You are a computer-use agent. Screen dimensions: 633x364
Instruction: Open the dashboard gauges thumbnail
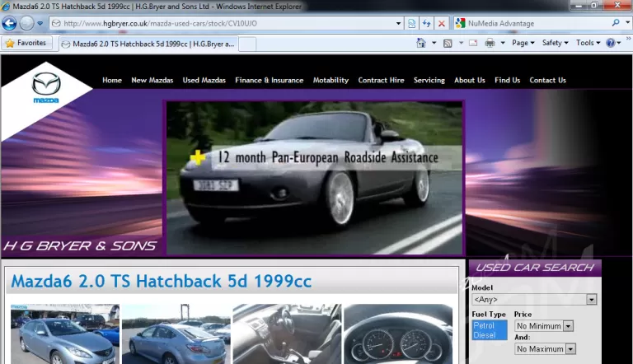398,334
